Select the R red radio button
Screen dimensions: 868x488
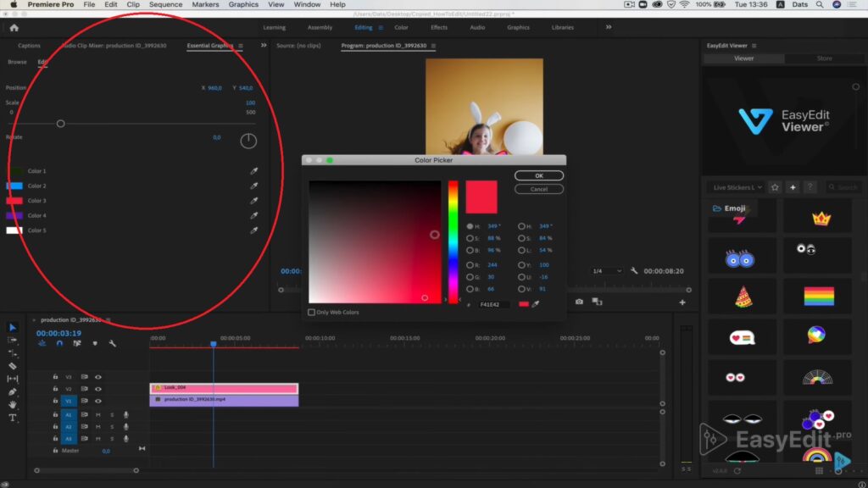click(x=470, y=265)
